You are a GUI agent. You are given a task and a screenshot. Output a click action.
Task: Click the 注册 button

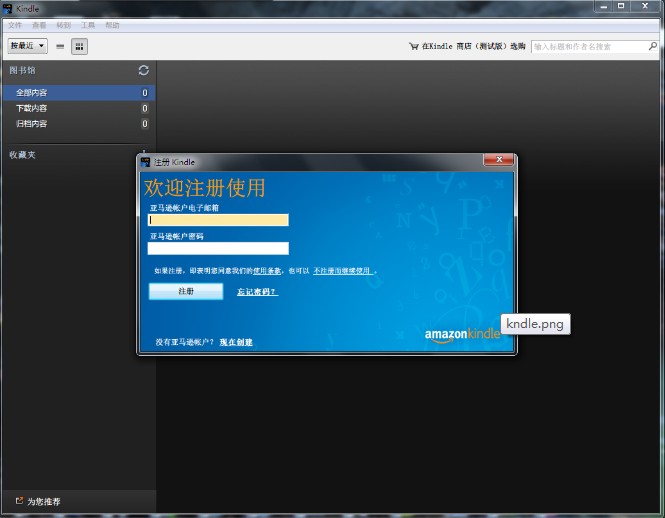tap(186, 291)
